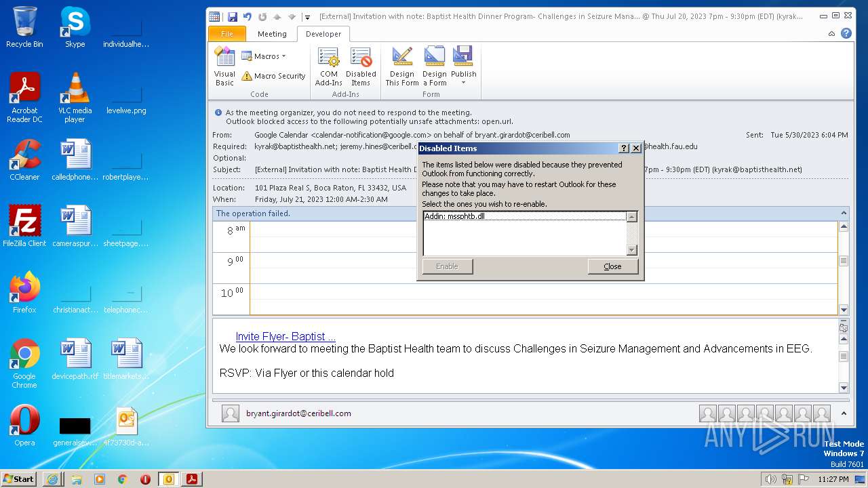The height and width of the screenshot is (488, 868).
Task: Click the disabled Enable button
Action: 447,266
